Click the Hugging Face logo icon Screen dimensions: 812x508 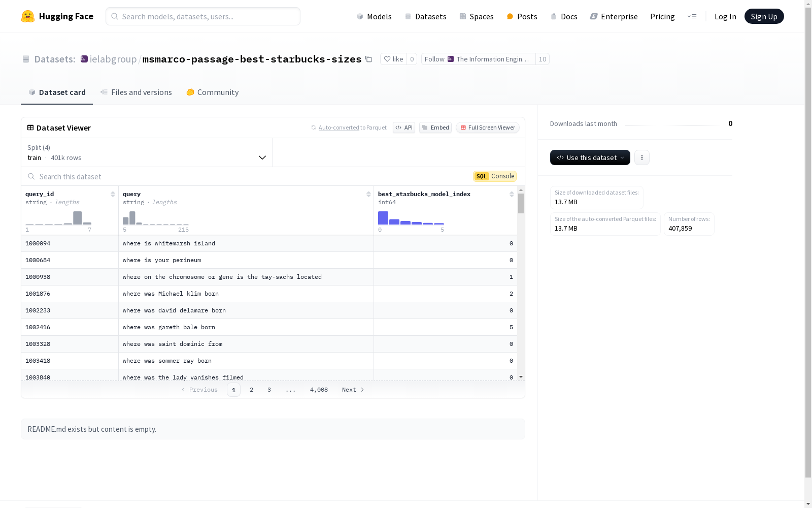coord(28,16)
